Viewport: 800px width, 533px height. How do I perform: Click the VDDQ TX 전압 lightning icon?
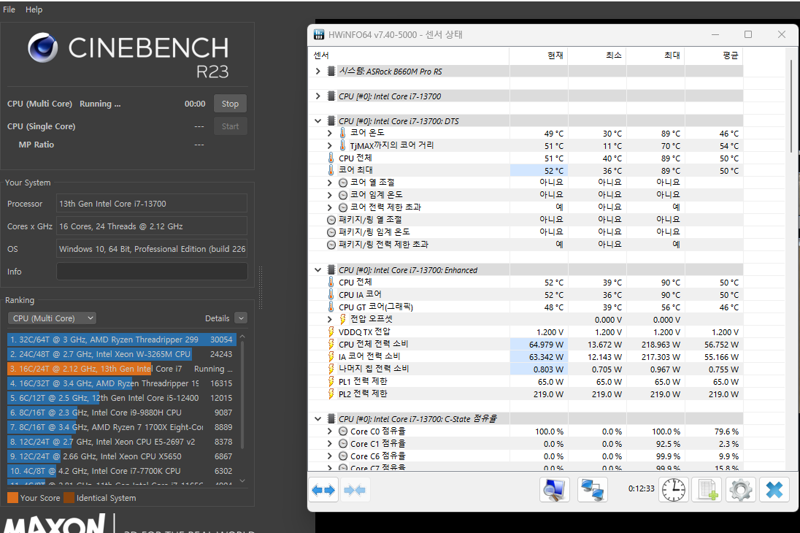click(x=331, y=332)
